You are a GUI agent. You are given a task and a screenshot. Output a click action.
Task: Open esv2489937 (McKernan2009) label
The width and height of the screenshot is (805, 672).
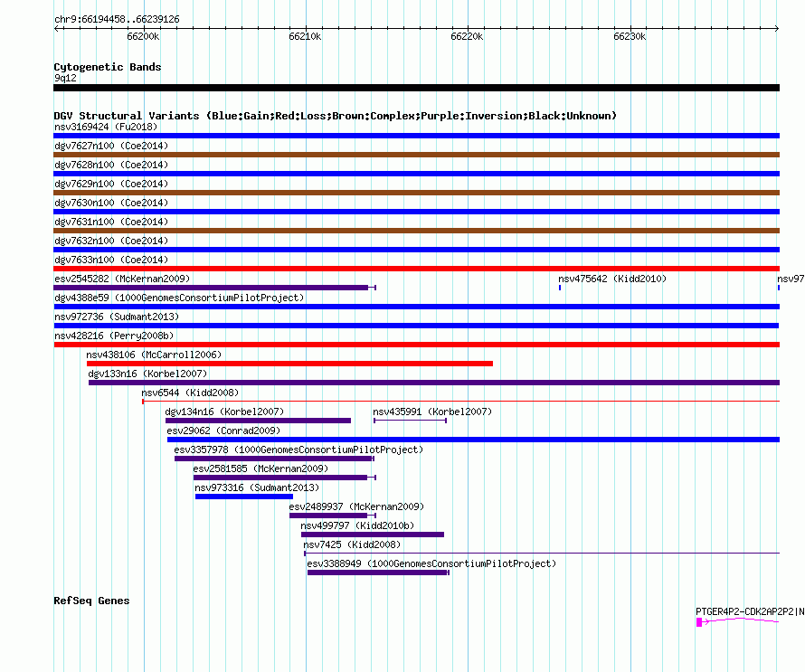point(356,506)
